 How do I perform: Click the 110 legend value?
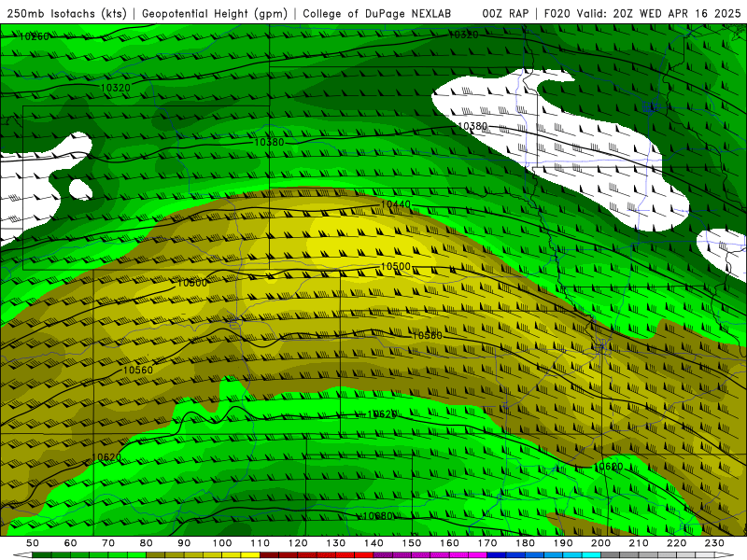point(261,543)
